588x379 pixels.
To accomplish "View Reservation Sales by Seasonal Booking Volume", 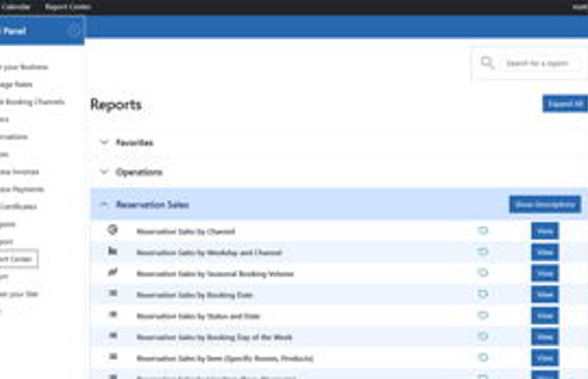I will [545, 273].
